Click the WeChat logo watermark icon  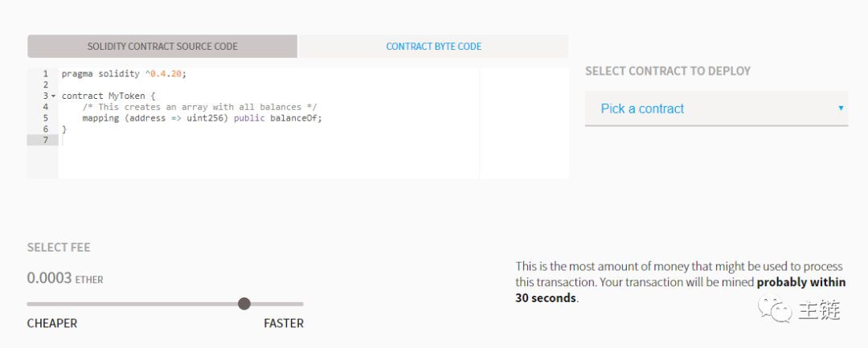(x=775, y=309)
